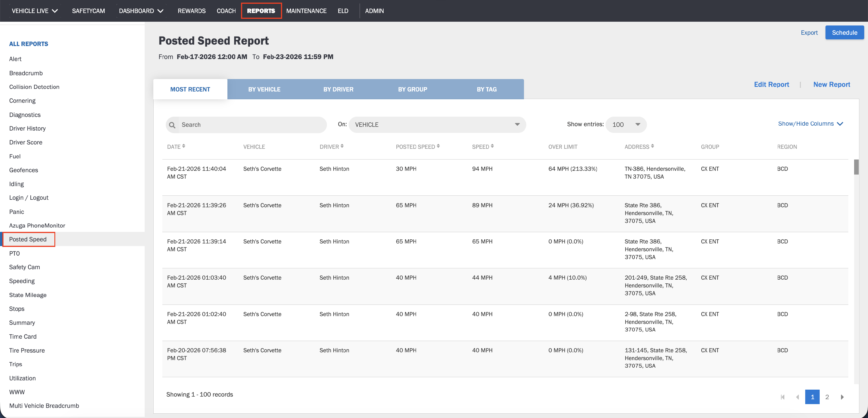
Task: Open the Speeding report in sidebar
Action: click(22, 281)
